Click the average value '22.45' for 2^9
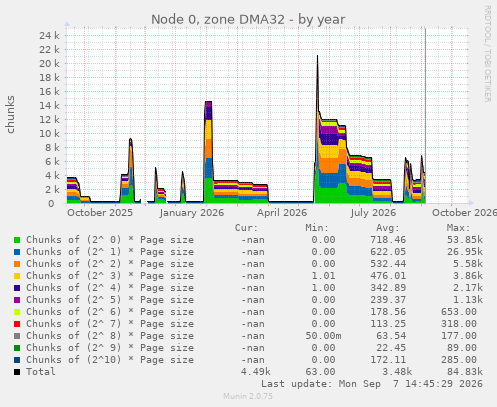 pos(391,348)
